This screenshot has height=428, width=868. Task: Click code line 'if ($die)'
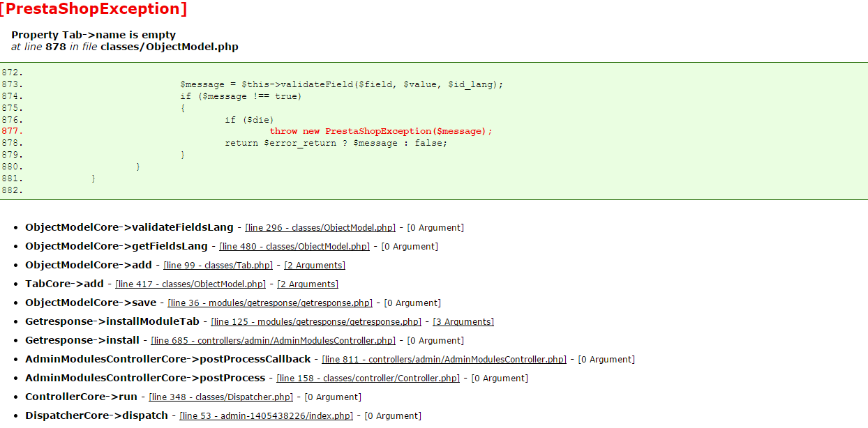[249, 120]
